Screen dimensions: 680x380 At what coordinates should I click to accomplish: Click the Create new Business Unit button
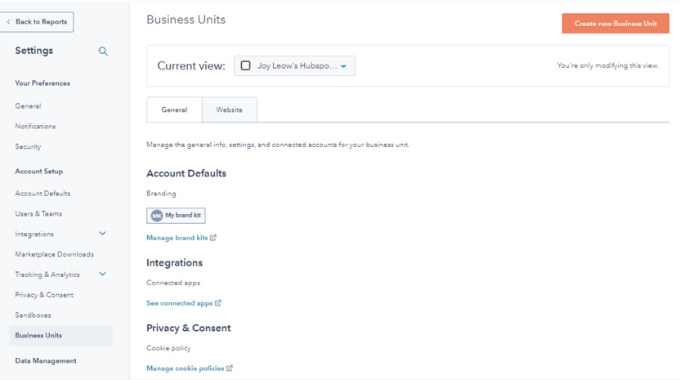[x=615, y=23]
